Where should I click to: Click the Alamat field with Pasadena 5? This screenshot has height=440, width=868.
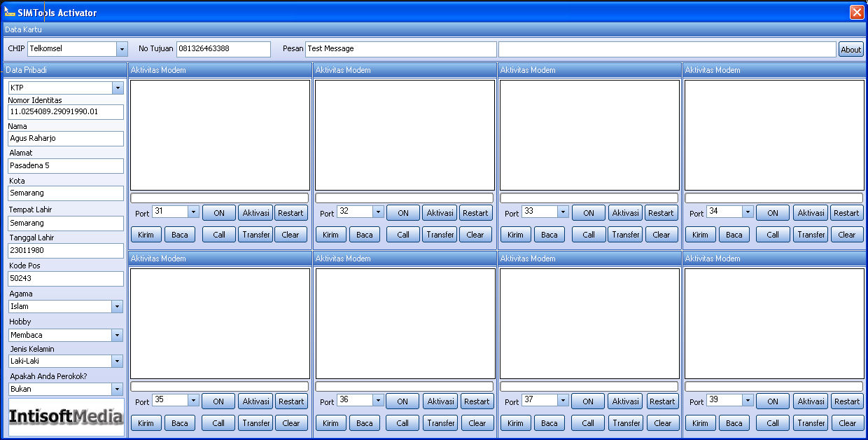(x=66, y=166)
